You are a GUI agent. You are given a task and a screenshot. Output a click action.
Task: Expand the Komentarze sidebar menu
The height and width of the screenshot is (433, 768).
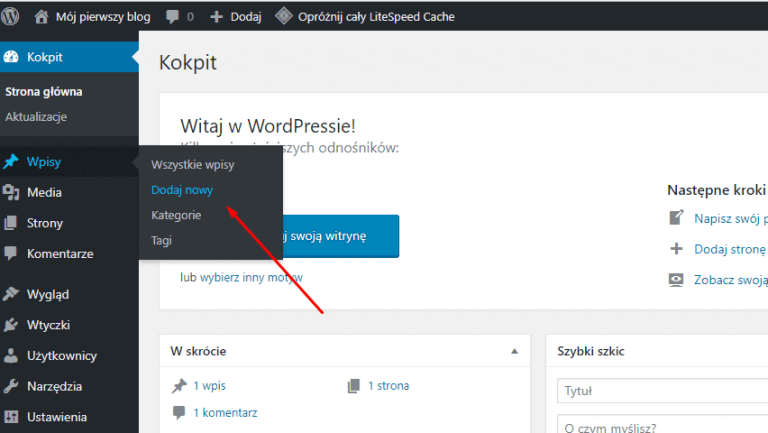(x=60, y=254)
